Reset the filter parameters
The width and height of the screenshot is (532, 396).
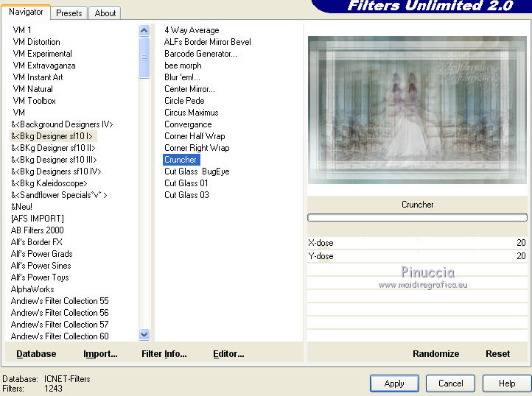tap(497, 354)
